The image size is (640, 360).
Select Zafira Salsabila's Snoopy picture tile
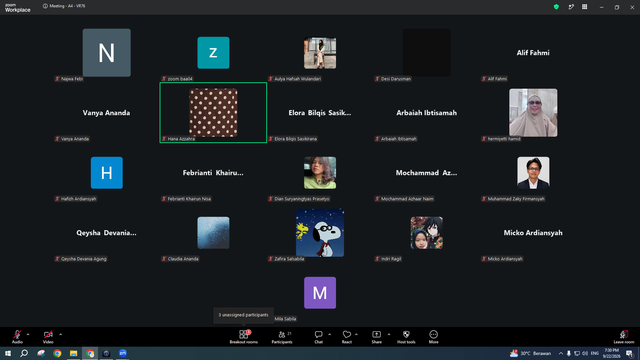(320, 233)
